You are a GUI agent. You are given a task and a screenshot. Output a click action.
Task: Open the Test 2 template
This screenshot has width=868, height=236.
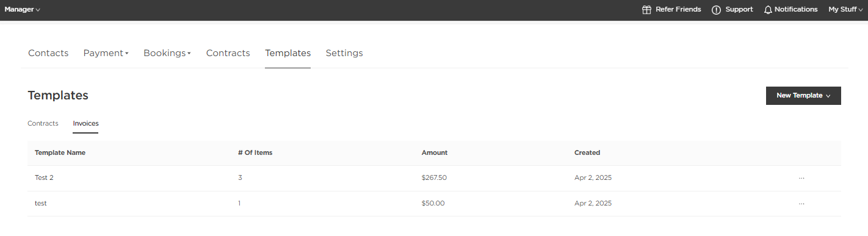click(44, 178)
